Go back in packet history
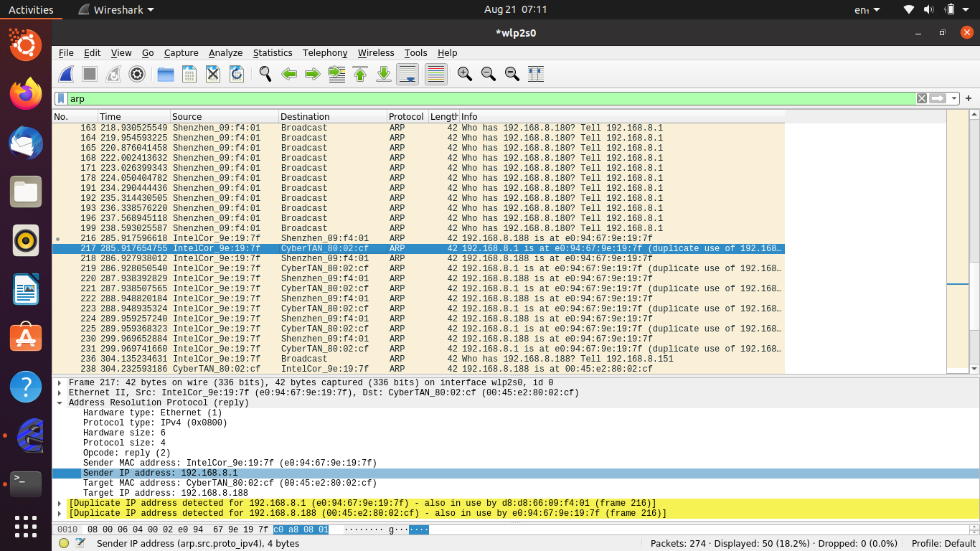 tap(289, 74)
